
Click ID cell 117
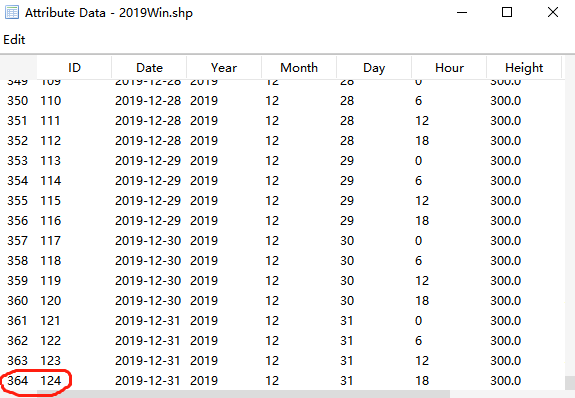click(x=51, y=241)
